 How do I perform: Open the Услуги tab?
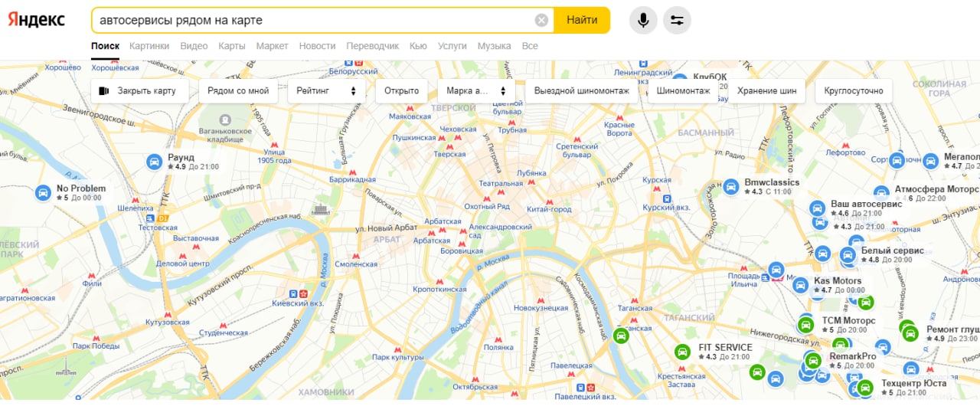[x=452, y=46]
